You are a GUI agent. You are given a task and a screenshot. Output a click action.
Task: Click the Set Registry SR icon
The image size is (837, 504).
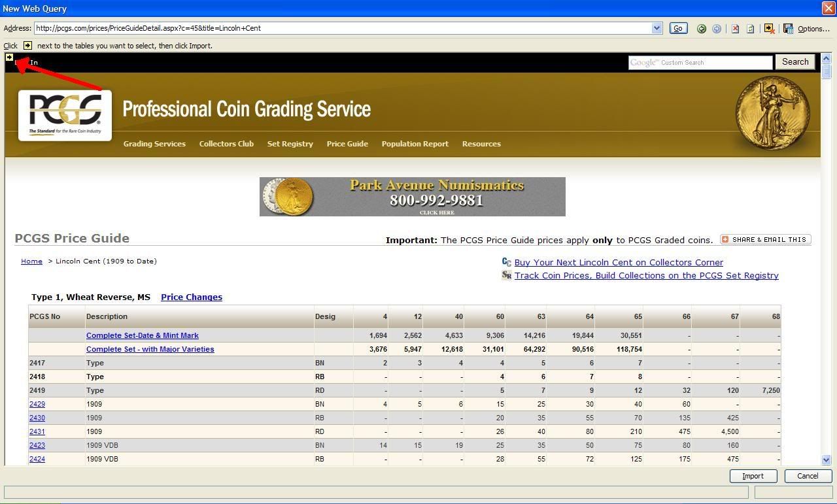point(506,275)
